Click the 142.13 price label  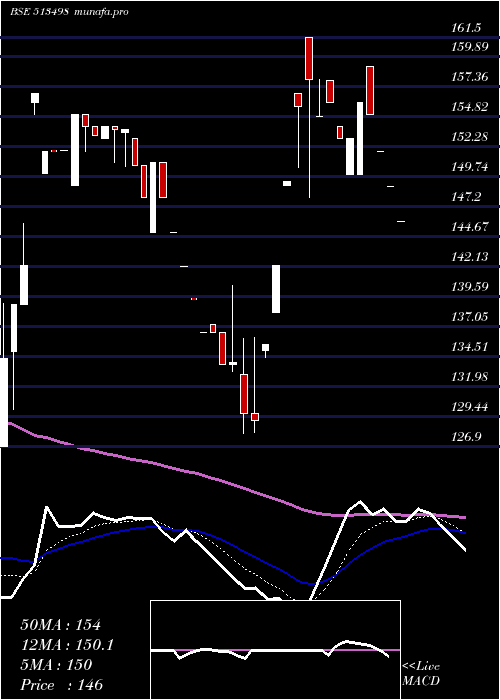(x=469, y=257)
